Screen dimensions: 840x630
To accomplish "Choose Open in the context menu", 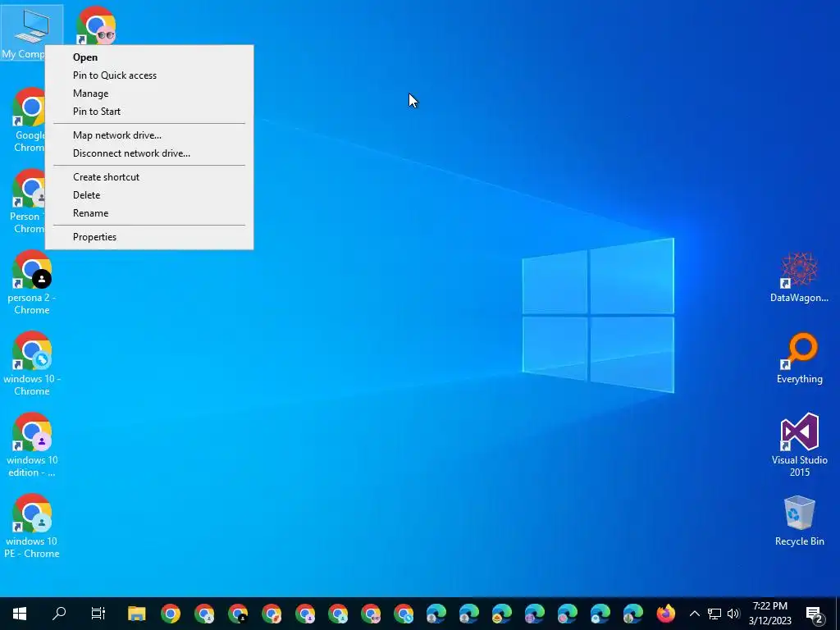I will [x=149, y=57].
